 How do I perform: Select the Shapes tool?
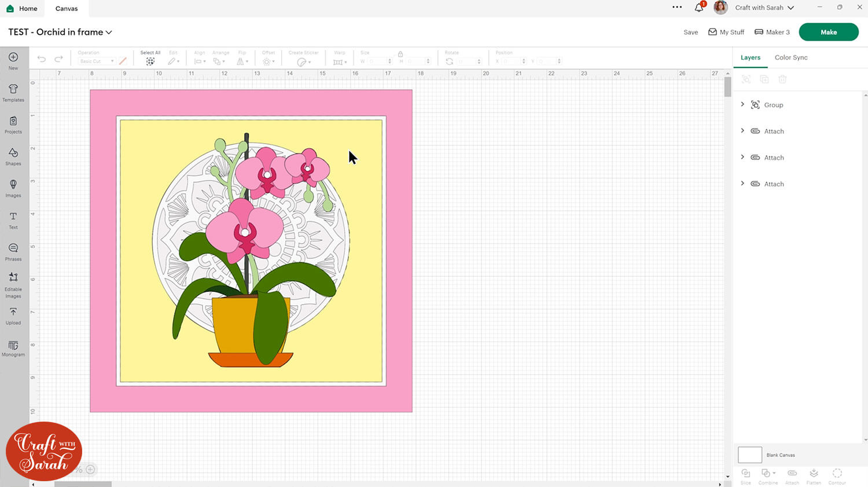[13, 156]
